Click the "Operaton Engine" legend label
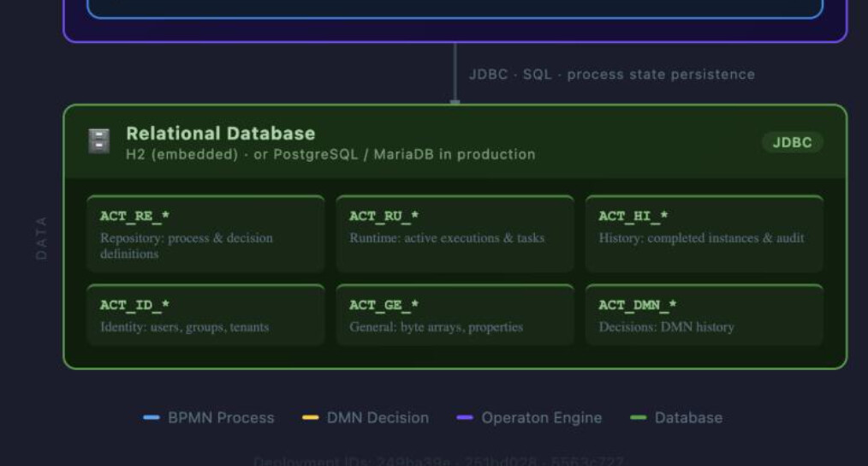The width and height of the screenshot is (868, 466). pyautogui.click(x=541, y=418)
